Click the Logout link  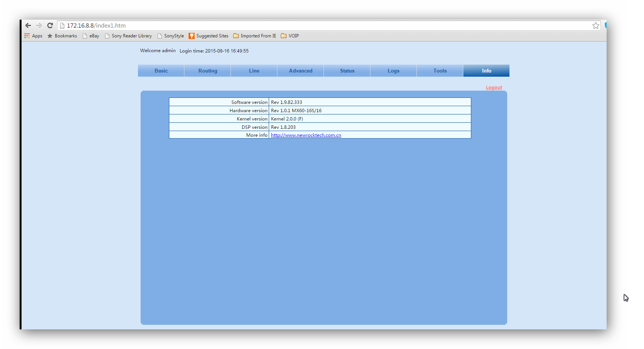[494, 88]
